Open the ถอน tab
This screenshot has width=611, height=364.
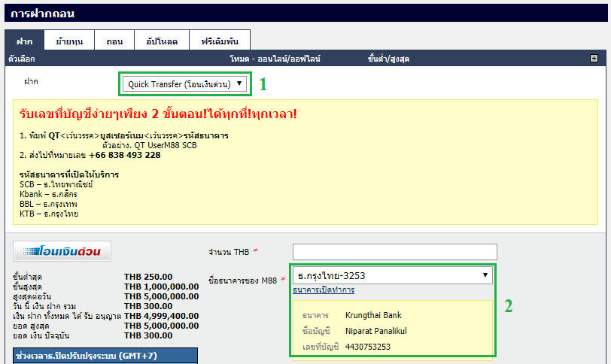click(114, 41)
